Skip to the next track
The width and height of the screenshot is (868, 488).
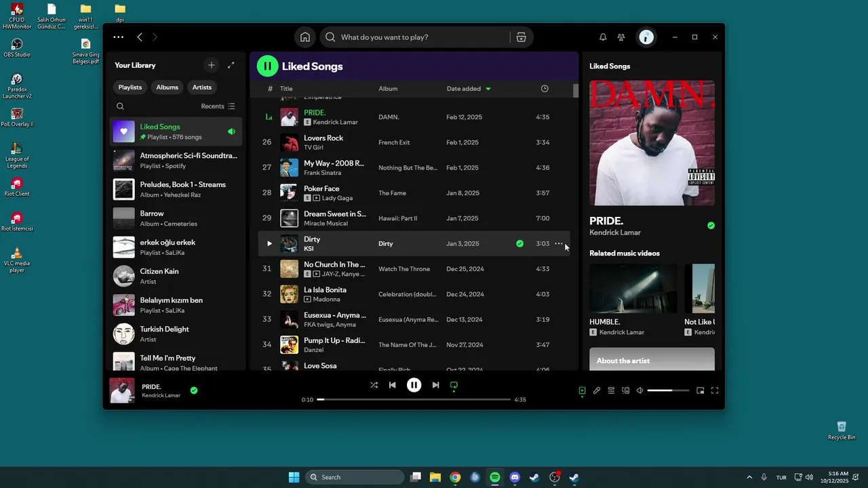(x=435, y=385)
